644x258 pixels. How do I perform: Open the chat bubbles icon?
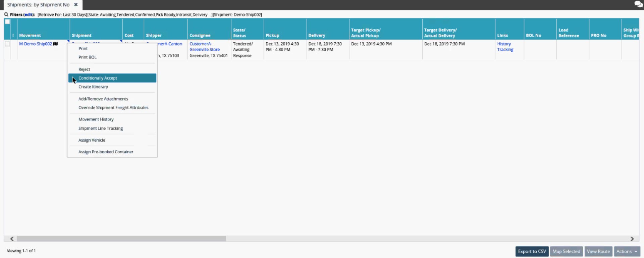pos(638,4)
